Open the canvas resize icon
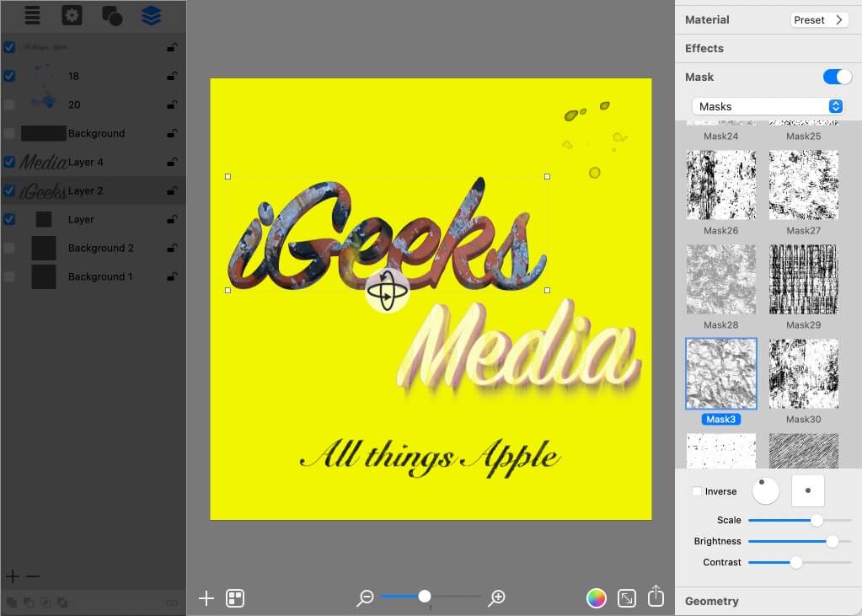 click(627, 597)
